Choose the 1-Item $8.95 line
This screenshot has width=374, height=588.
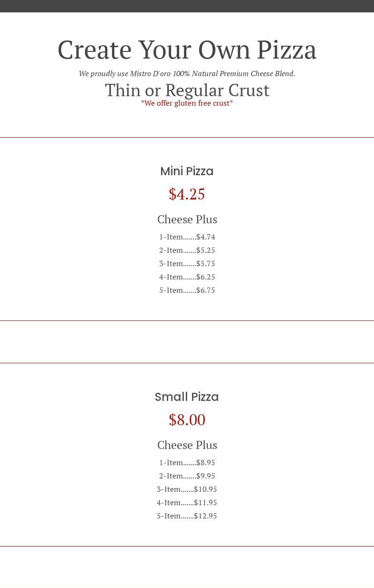coord(187,463)
